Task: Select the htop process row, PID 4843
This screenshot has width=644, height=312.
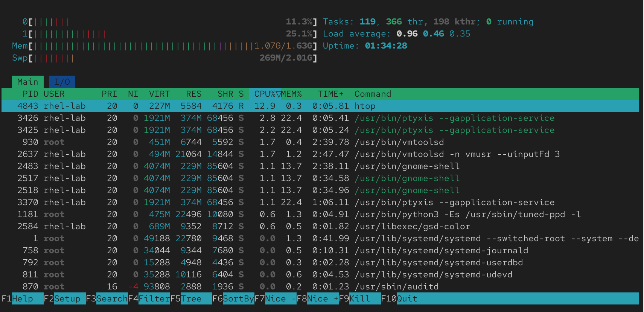Action: click(320, 106)
